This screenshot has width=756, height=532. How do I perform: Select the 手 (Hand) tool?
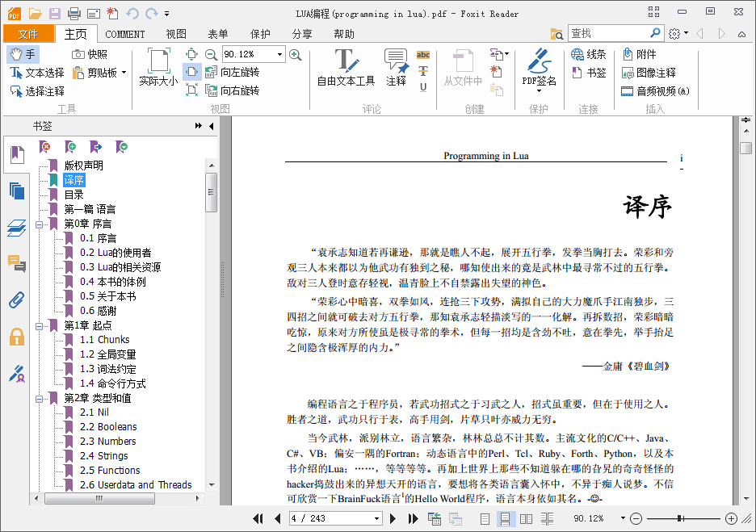tap(23, 54)
